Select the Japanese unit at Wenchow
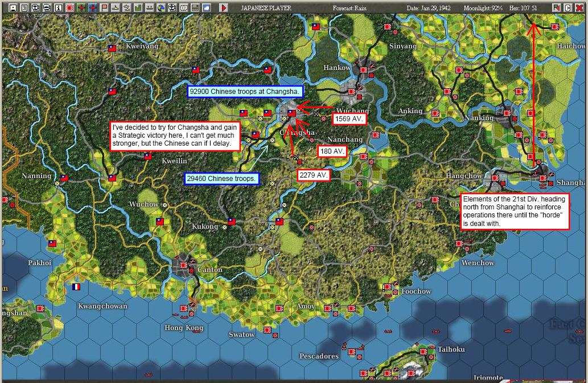 (x=459, y=243)
